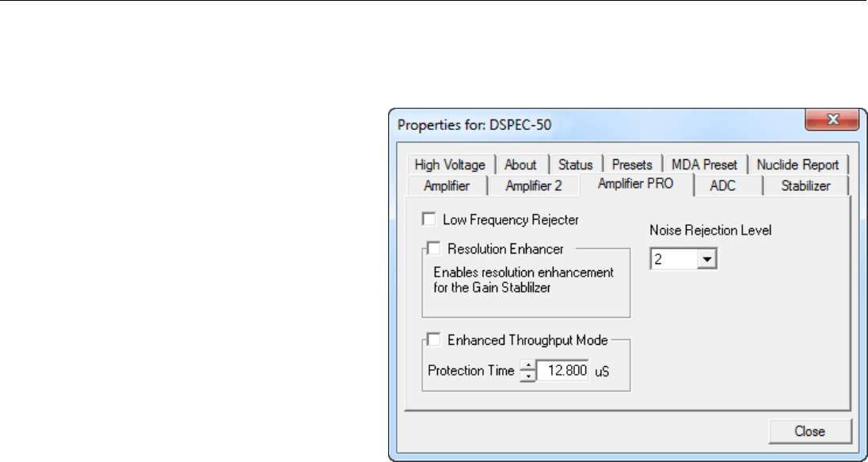868x462 pixels.
Task: Tick the Resolution Enhancer checkbox
Action: [x=433, y=249]
